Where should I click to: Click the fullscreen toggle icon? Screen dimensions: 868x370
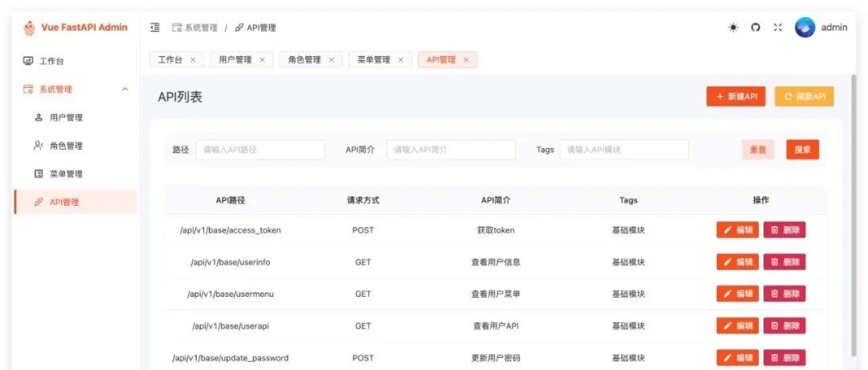click(778, 27)
